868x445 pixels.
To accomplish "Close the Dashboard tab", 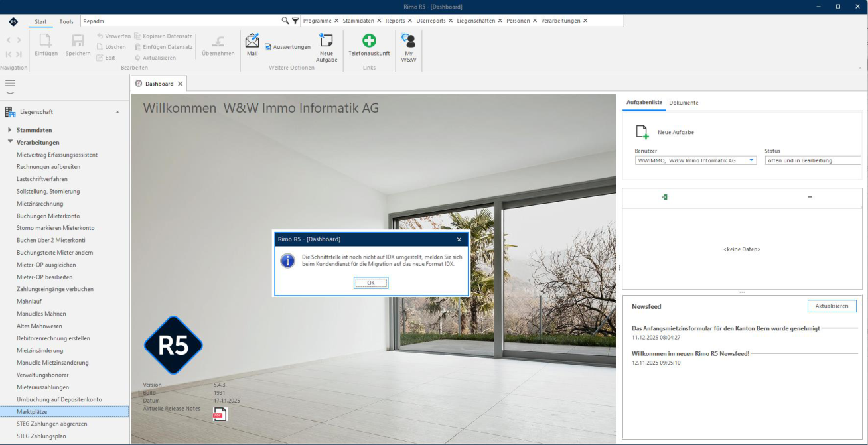I will tap(180, 84).
